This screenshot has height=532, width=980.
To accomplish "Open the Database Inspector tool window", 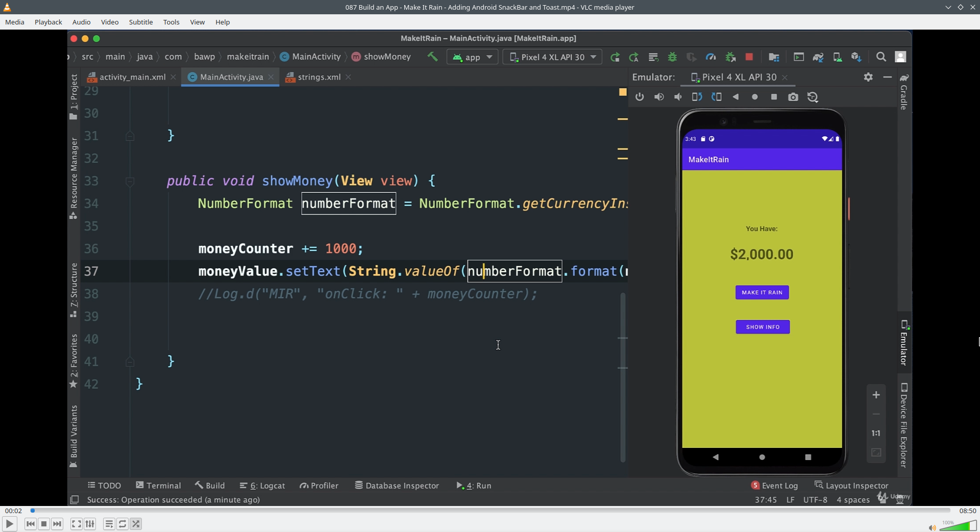I will pos(397,486).
